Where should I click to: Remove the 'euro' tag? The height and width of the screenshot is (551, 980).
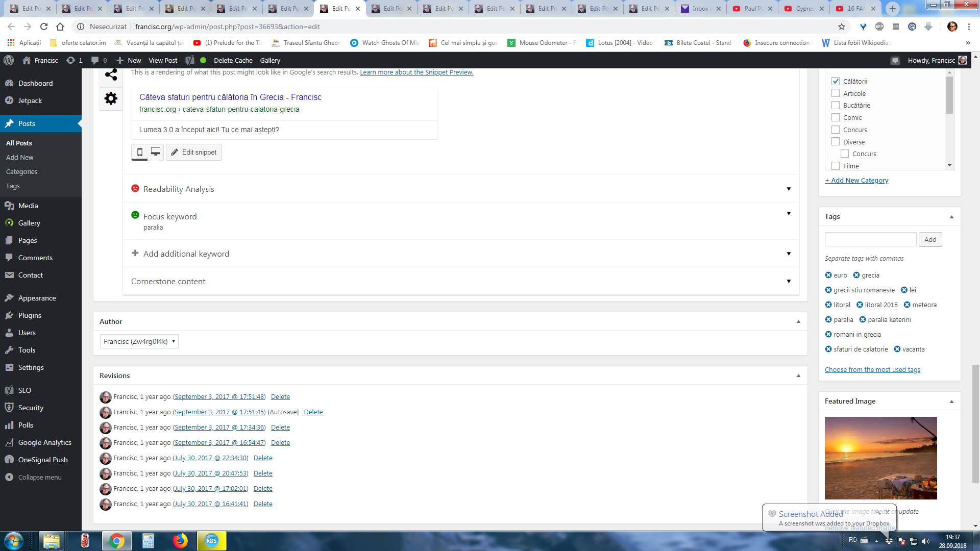click(828, 275)
